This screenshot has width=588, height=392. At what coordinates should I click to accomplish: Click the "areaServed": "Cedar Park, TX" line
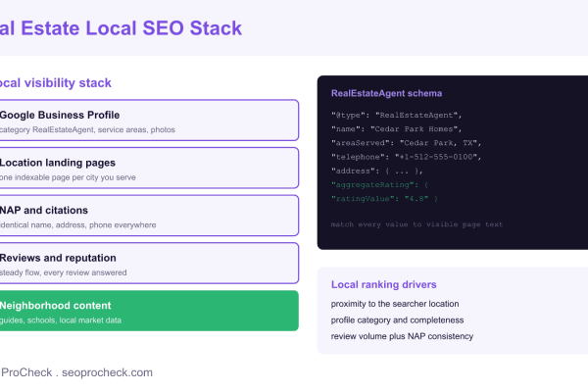point(406,143)
